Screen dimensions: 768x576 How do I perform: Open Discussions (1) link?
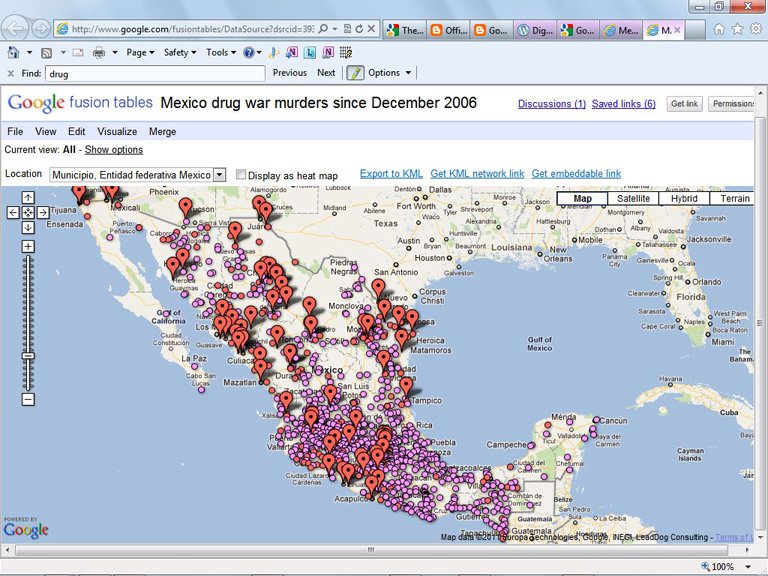[x=552, y=104]
